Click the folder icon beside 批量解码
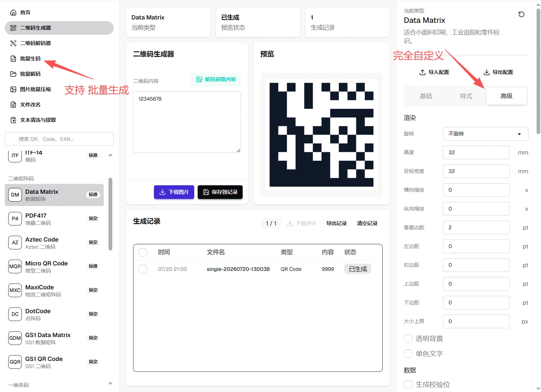The image size is (541, 392). pyautogui.click(x=13, y=74)
